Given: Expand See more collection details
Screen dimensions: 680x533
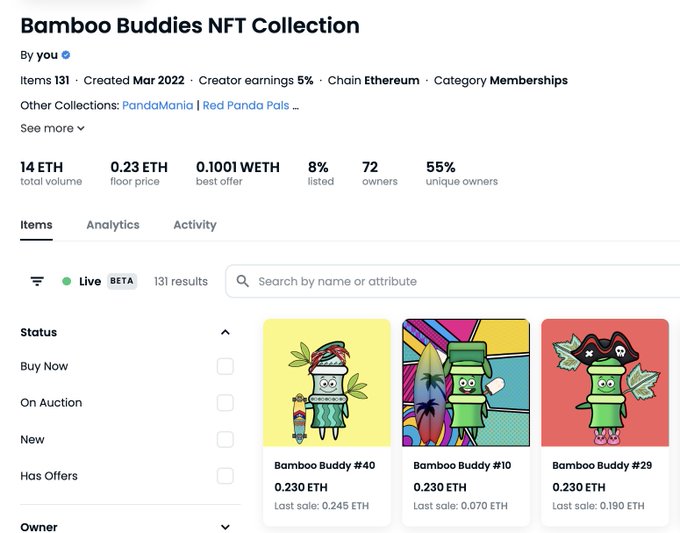Looking at the screenshot, I should point(52,128).
